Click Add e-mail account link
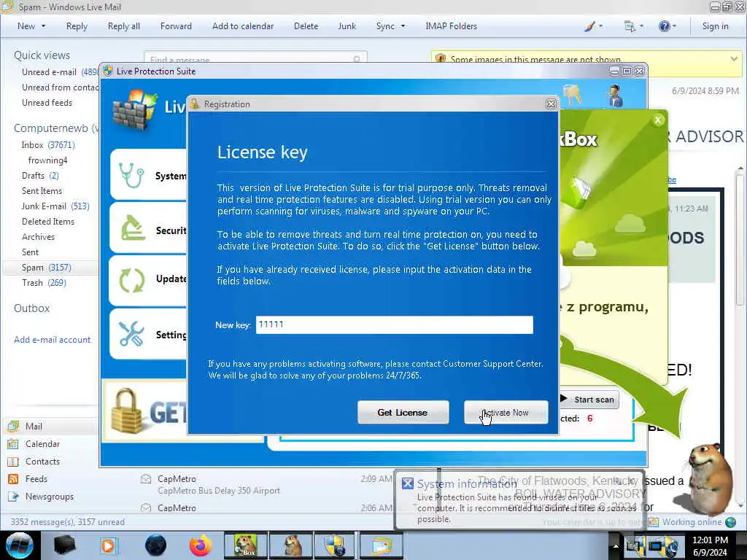 point(52,340)
